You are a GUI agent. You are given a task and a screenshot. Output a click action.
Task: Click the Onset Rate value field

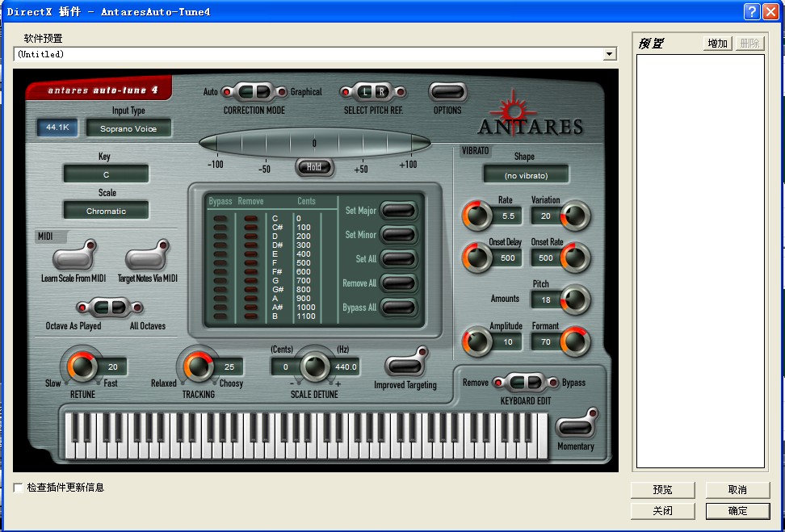coord(546,258)
